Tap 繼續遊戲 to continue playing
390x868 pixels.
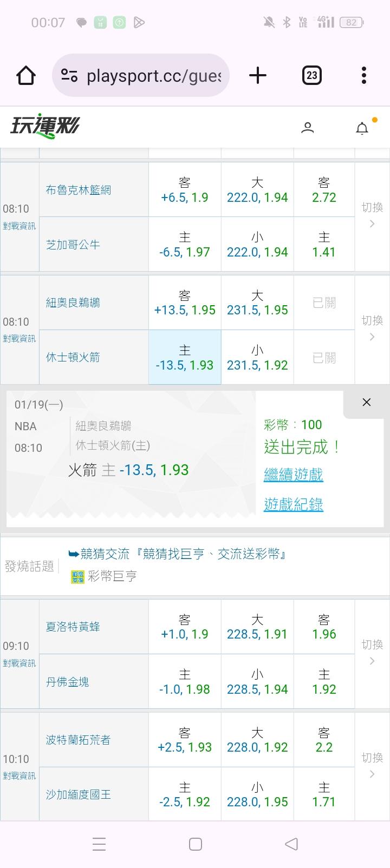click(x=294, y=475)
